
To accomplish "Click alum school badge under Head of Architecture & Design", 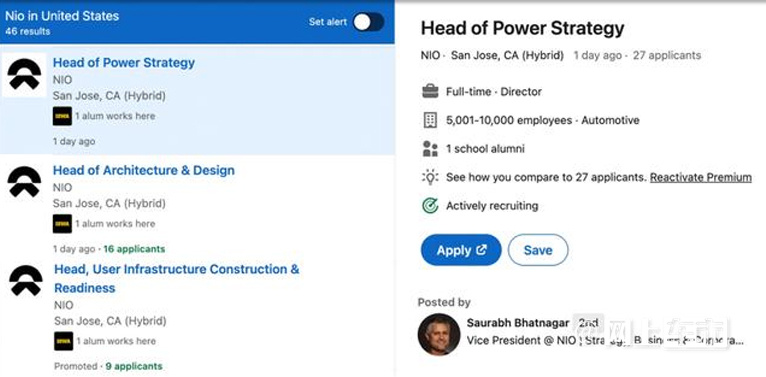I will 63,224.
